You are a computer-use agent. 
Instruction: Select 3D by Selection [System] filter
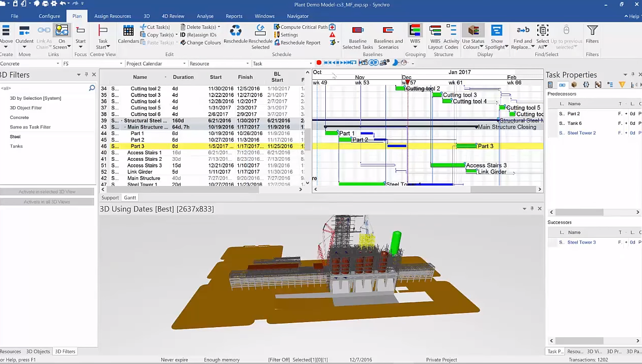[x=35, y=98]
